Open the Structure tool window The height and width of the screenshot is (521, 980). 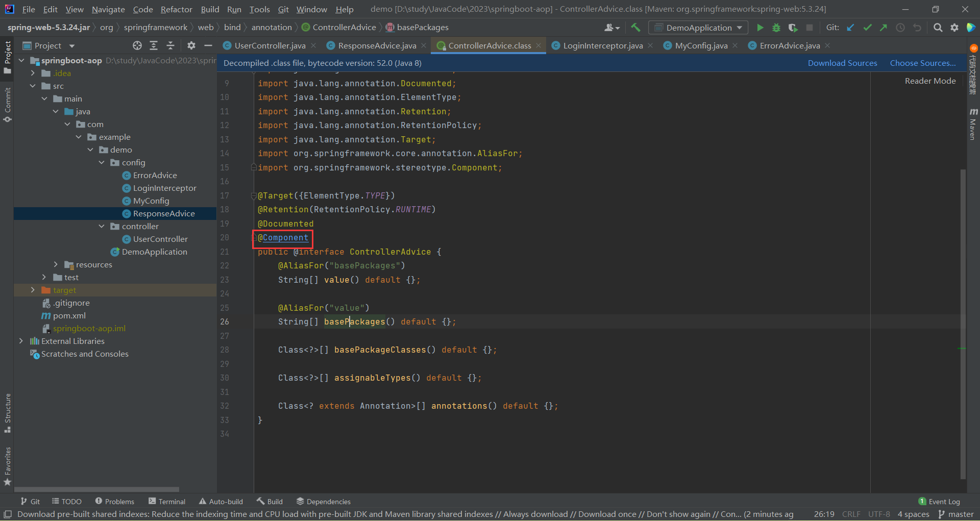pyautogui.click(x=7, y=413)
